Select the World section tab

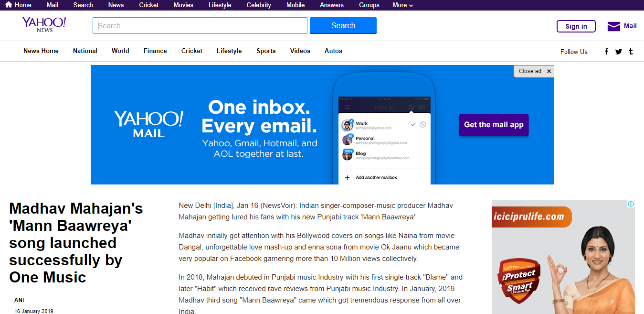coord(120,51)
